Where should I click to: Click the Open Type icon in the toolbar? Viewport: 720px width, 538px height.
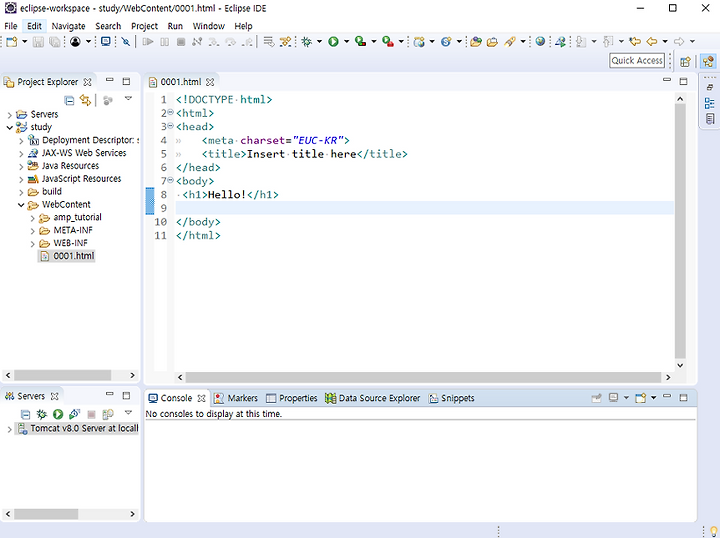tap(476, 42)
